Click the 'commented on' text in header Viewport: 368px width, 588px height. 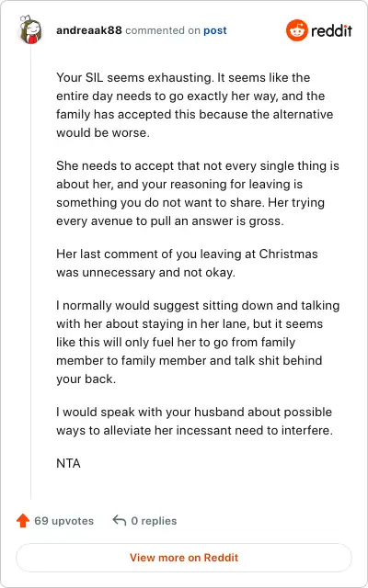[x=163, y=30]
